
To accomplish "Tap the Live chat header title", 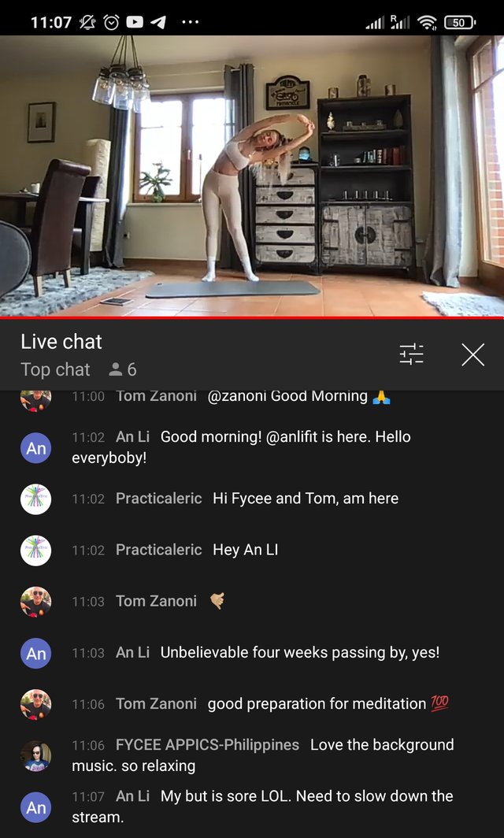I will click(x=61, y=342).
